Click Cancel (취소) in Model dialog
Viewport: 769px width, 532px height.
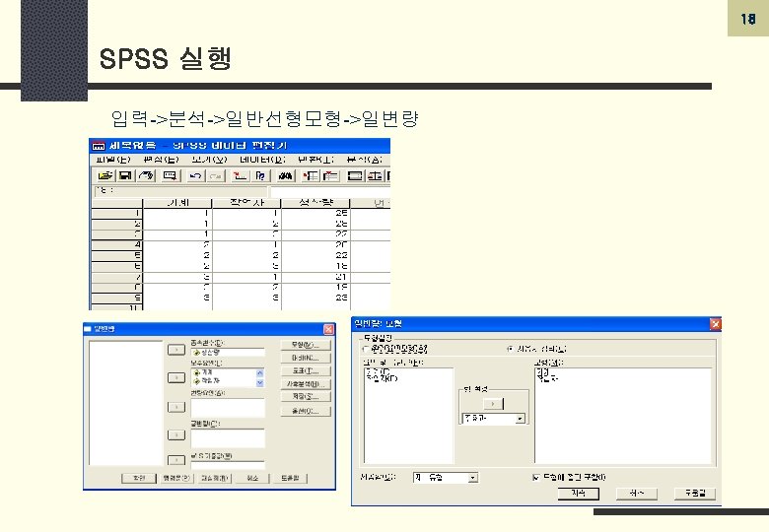[x=637, y=494]
